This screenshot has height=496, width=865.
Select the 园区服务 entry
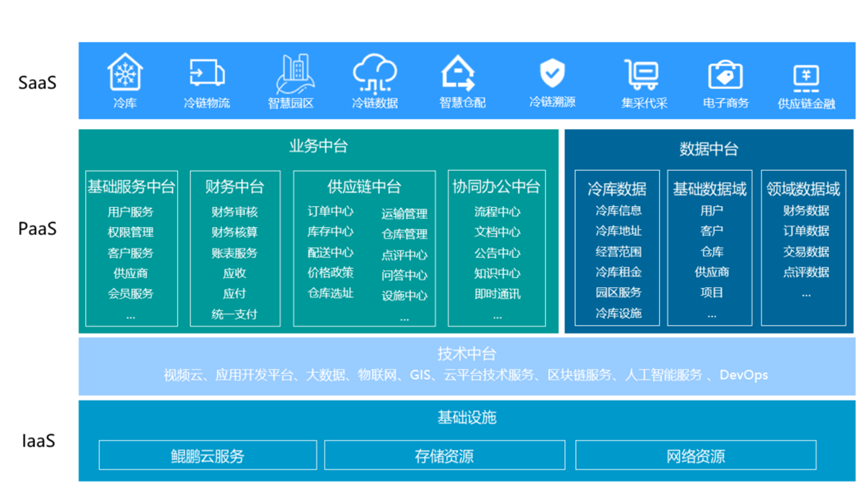point(618,292)
